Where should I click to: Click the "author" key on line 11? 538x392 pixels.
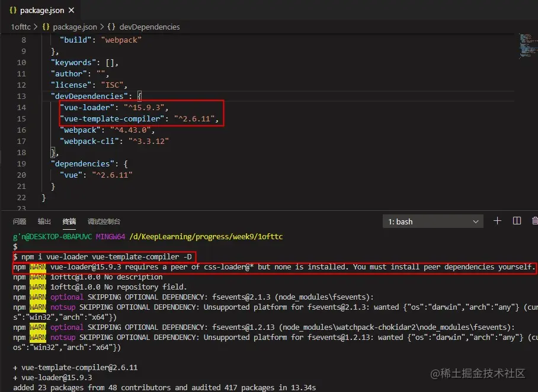point(69,74)
